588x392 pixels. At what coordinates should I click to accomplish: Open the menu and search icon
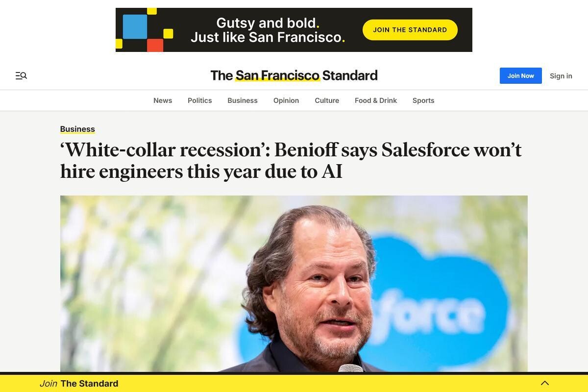point(21,75)
